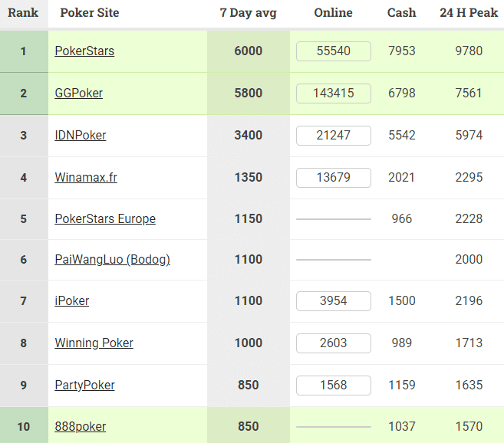The height and width of the screenshot is (443, 504).
Task: Open the GGPoker link
Action: [79, 94]
